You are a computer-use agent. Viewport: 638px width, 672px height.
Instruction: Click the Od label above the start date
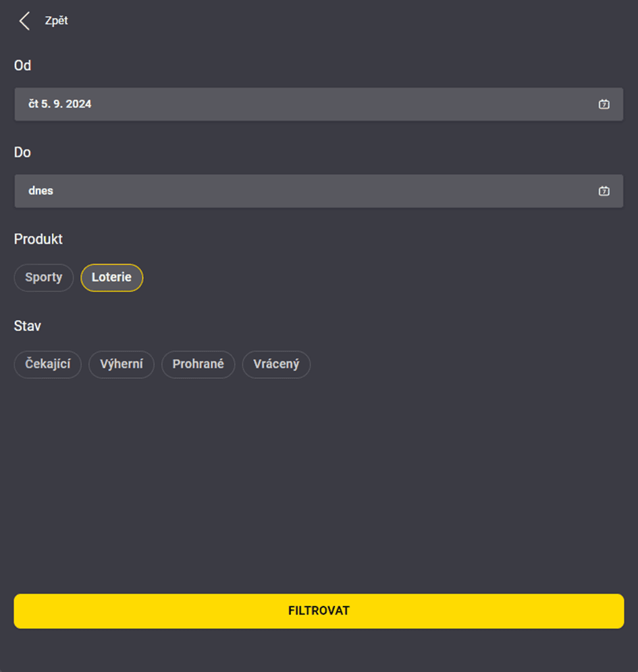click(x=22, y=66)
